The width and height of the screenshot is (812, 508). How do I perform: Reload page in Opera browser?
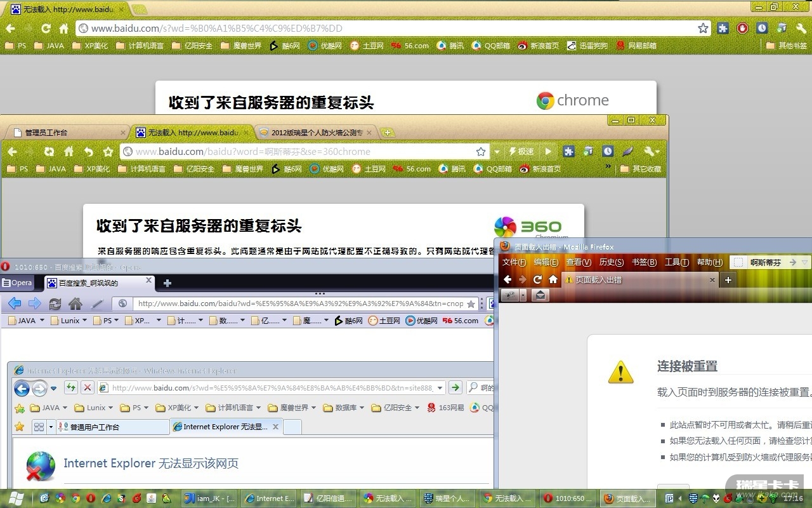[55, 304]
